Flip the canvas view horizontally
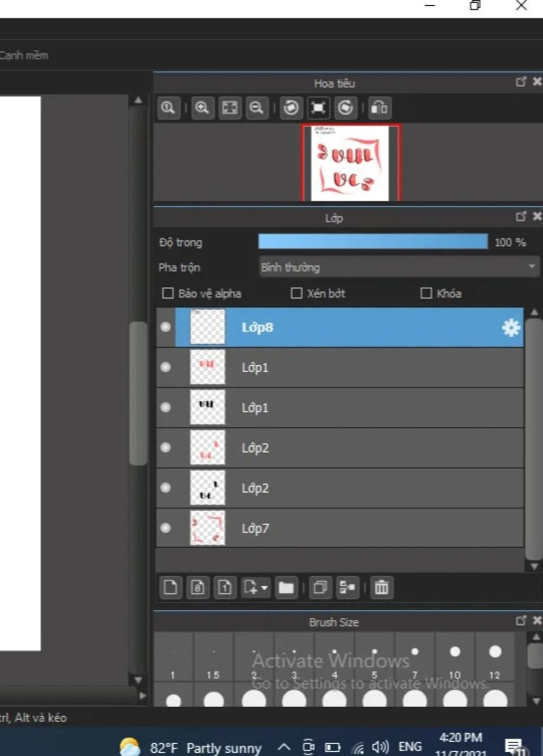 pos(380,108)
